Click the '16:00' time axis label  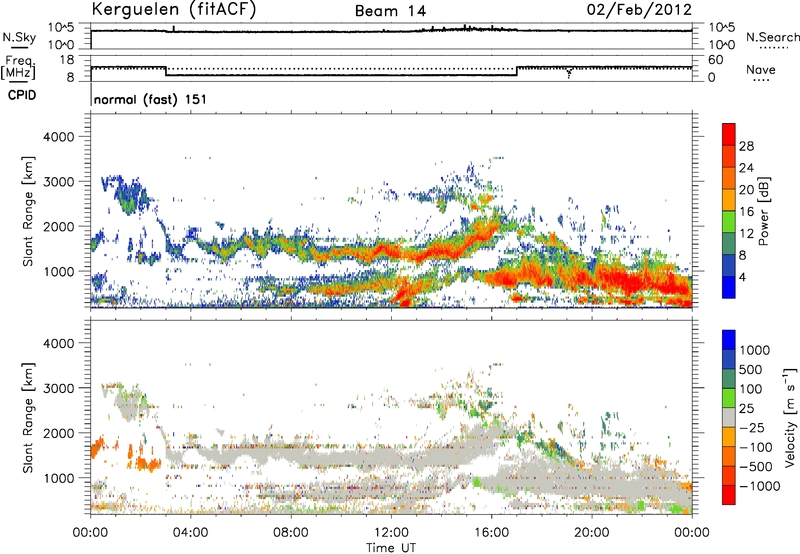(x=491, y=533)
